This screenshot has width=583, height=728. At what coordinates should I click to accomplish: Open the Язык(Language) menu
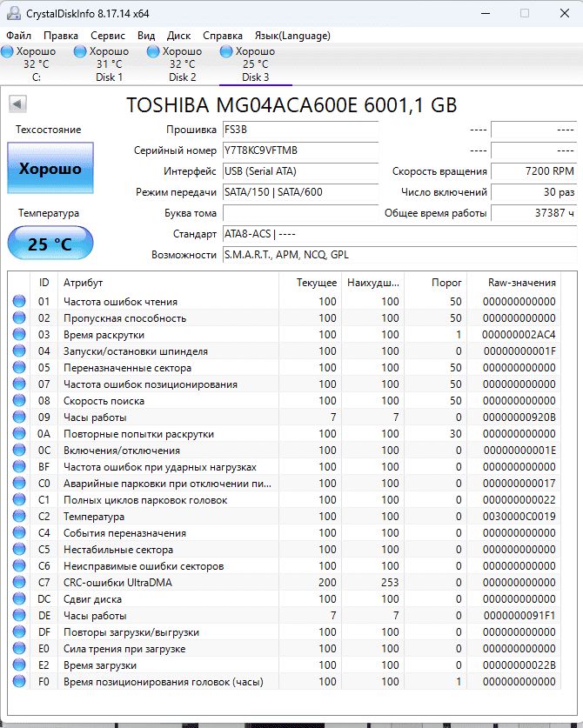click(291, 36)
